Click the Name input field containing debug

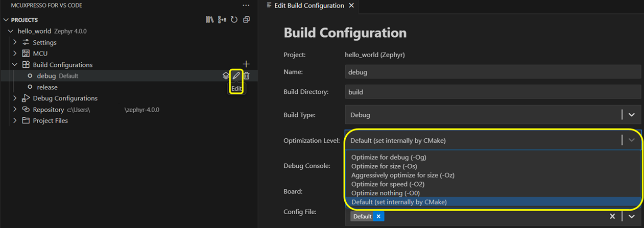click(x=493, y=72)
